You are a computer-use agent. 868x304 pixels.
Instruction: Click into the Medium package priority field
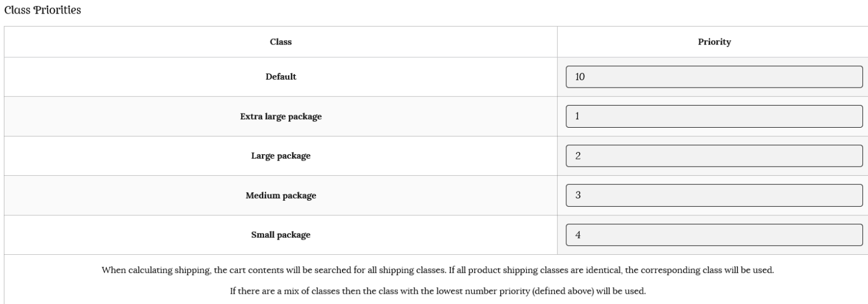714,196
